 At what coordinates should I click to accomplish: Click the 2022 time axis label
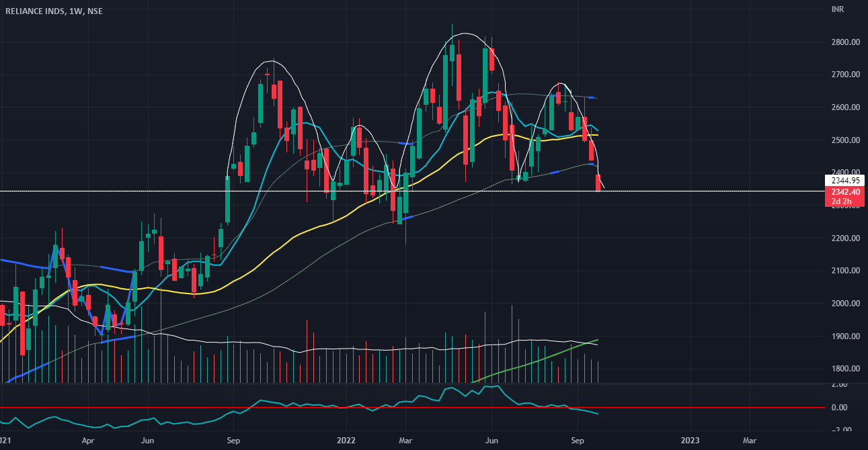pos(346,442)
